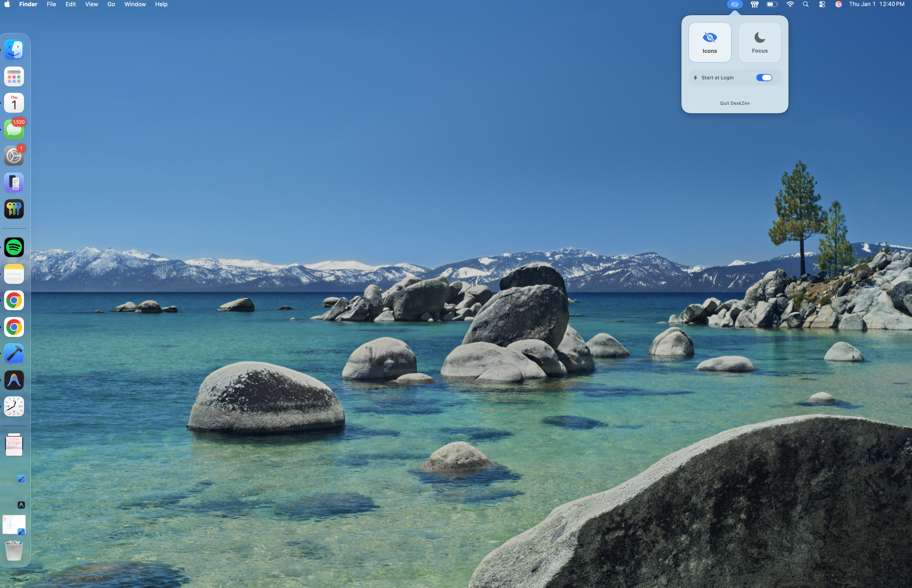Image resolution: width=912 pixels, height=588 pixels.
Task: Click the DeskZen eye icon in menu bar
Action: point(734,4)
